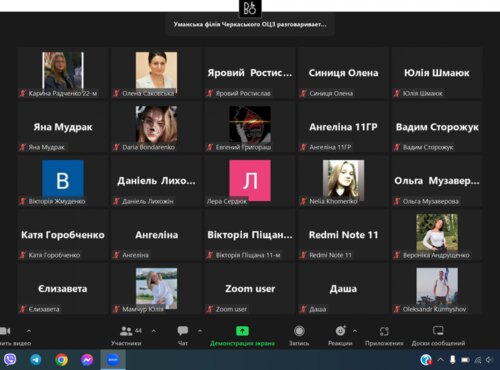
Task: Click the tray network icon
Action: (x=478, y=360)
